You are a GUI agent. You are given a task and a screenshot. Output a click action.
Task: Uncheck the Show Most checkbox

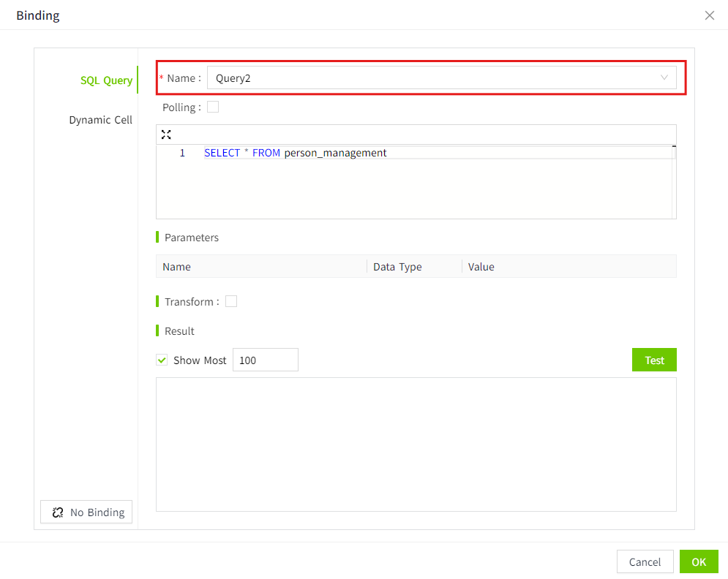pos(162,360)
